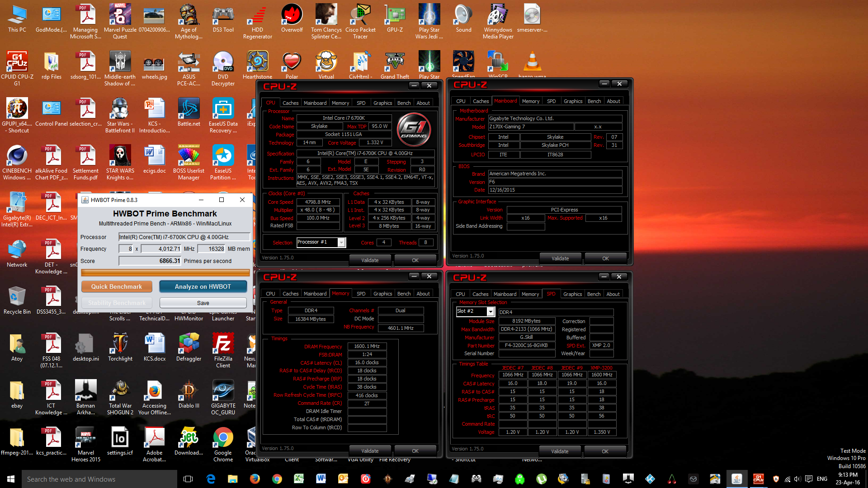Launch EaseUS Data Recovery shortcut
Viewport: 868px width, 488px height.
223,116
